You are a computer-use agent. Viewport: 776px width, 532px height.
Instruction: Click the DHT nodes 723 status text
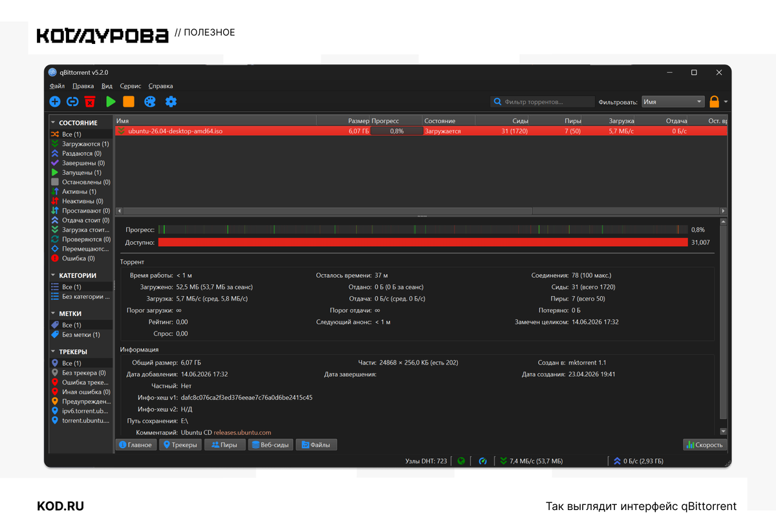(426, 461)
